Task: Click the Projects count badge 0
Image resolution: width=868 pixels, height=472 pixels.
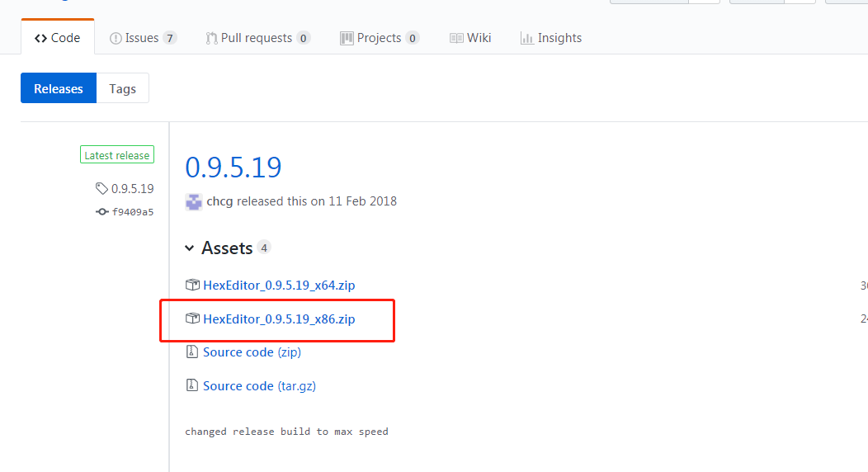Action: (412, 38)
